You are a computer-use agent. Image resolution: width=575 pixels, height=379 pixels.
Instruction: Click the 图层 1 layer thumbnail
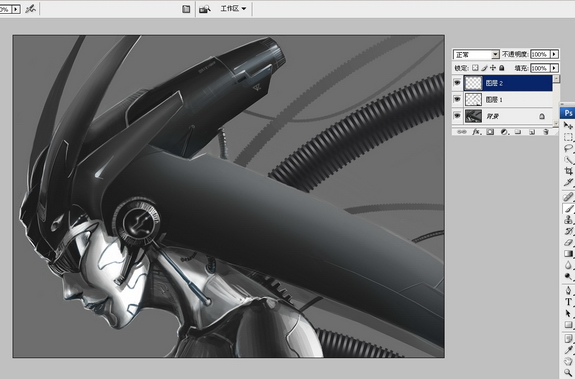point(473,99)
